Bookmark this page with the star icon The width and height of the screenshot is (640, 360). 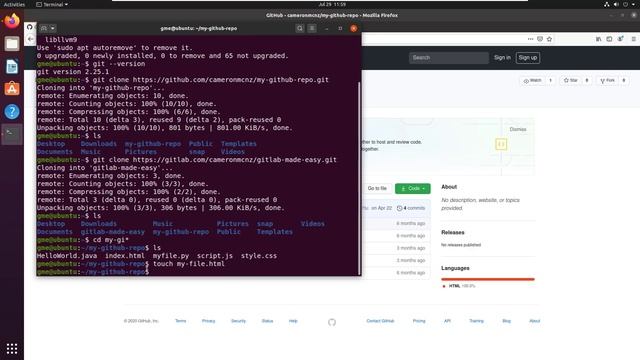[549, 39]
